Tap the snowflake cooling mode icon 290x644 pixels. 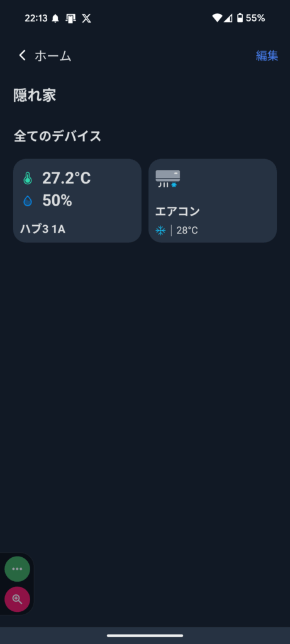coord(160,230)
